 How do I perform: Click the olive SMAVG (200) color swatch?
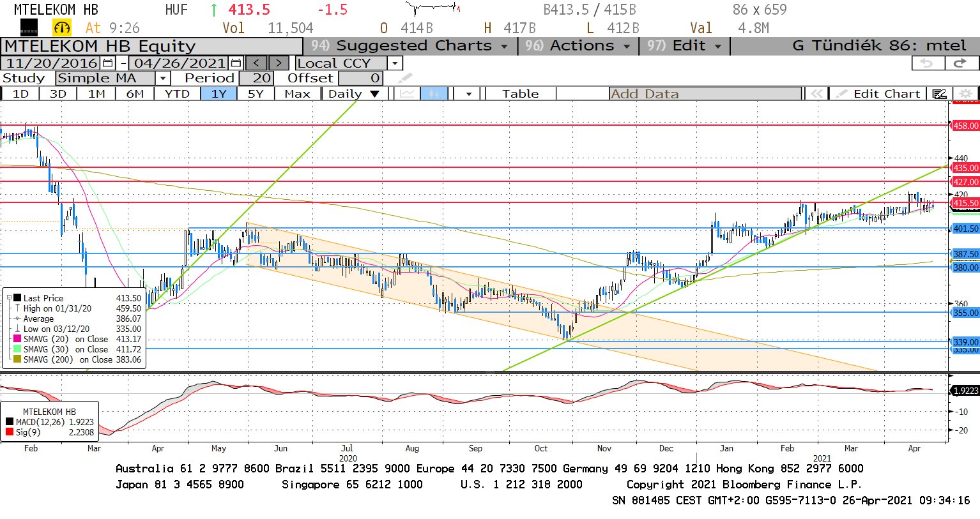[x=17, y=359]
